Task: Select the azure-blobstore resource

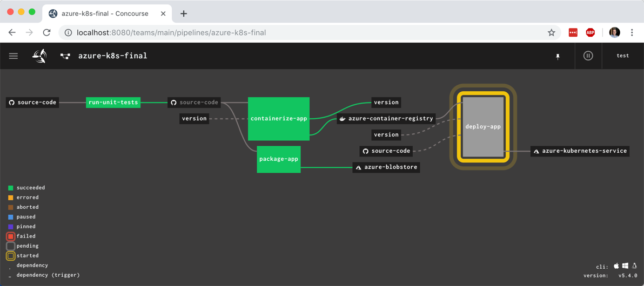Action: point(386,167)
